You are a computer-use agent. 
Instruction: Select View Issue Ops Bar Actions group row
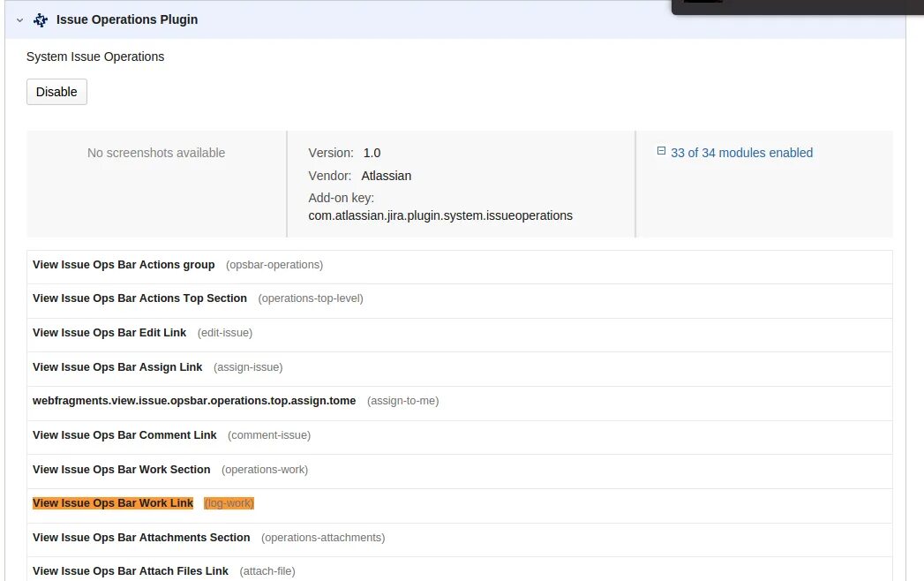click(460, 265)
